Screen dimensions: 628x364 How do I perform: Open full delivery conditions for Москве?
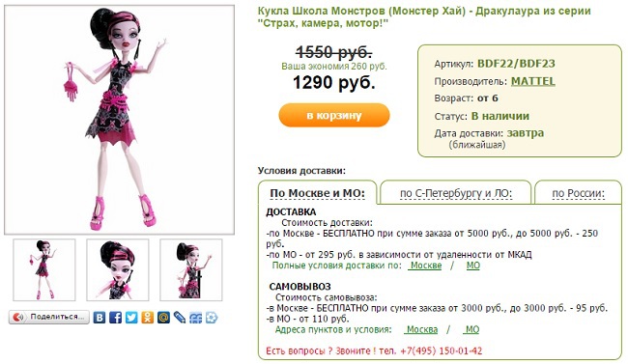tap(425, 266)
